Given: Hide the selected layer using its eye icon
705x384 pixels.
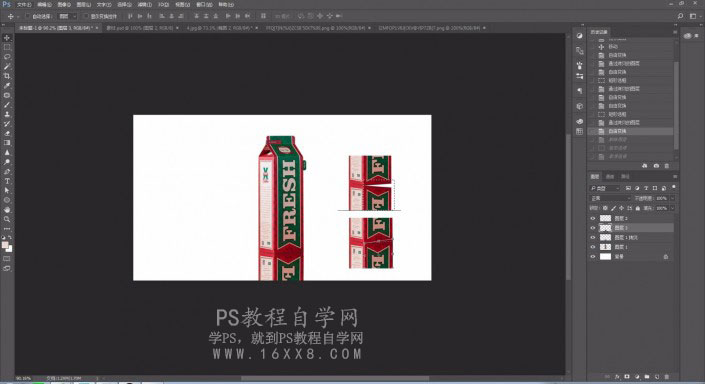Looking at the screenshot, I should [x=593, y=228].
